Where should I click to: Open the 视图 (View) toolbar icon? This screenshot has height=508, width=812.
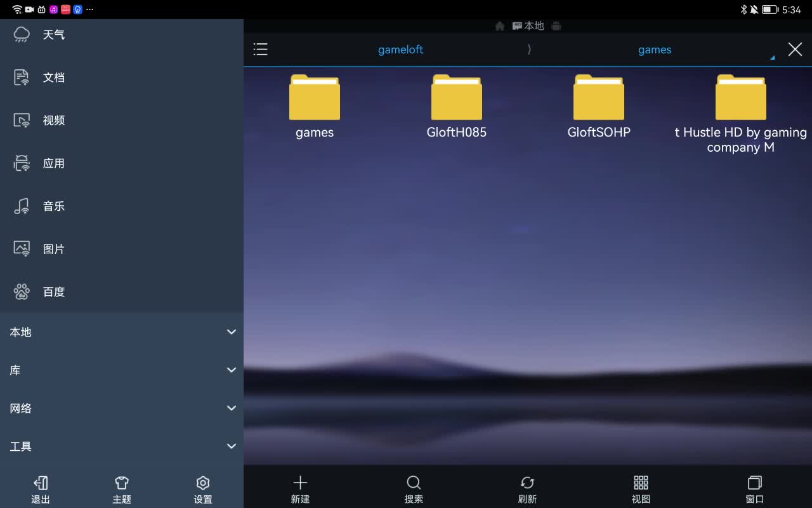click(x=641, y=488)
